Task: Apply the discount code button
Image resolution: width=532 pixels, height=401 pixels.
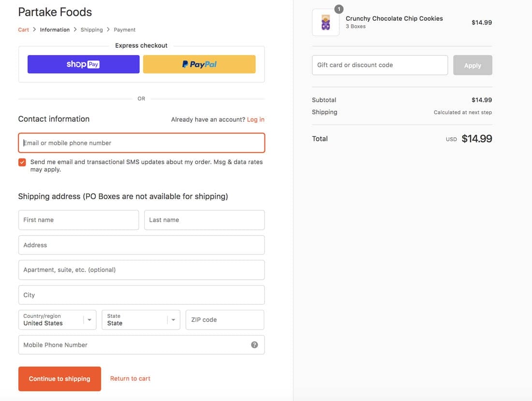Action: 473,65
